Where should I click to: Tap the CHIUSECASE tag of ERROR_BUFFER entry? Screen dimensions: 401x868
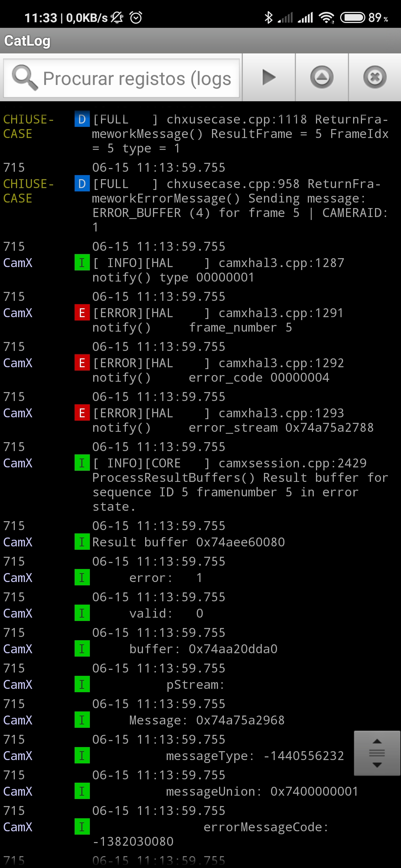[29, 191]
